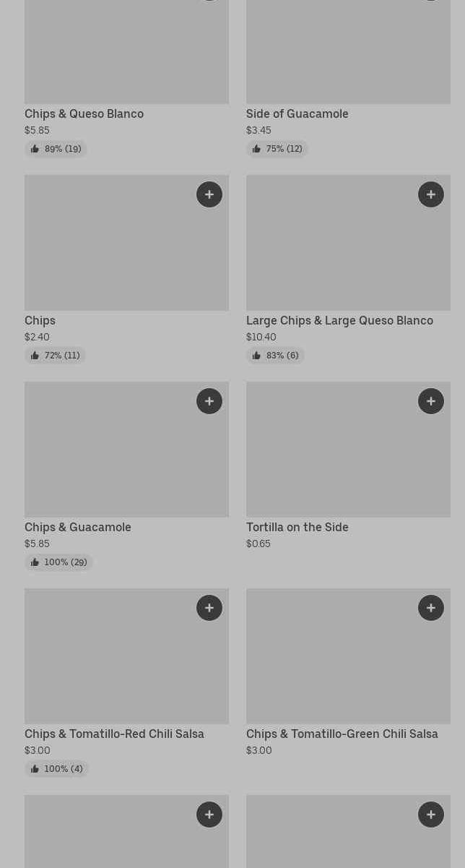Open the Chips & Queso Blanco item title

coord(84,113)
